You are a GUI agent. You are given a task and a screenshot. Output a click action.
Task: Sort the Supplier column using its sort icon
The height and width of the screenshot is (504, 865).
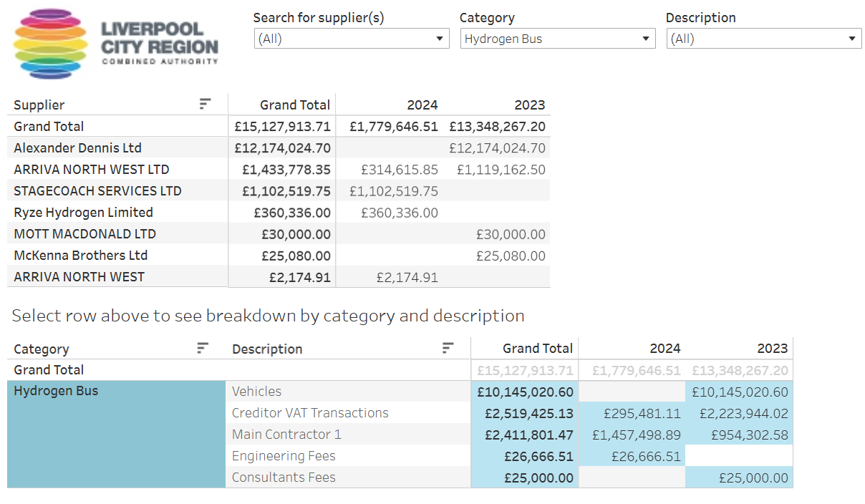205,105
